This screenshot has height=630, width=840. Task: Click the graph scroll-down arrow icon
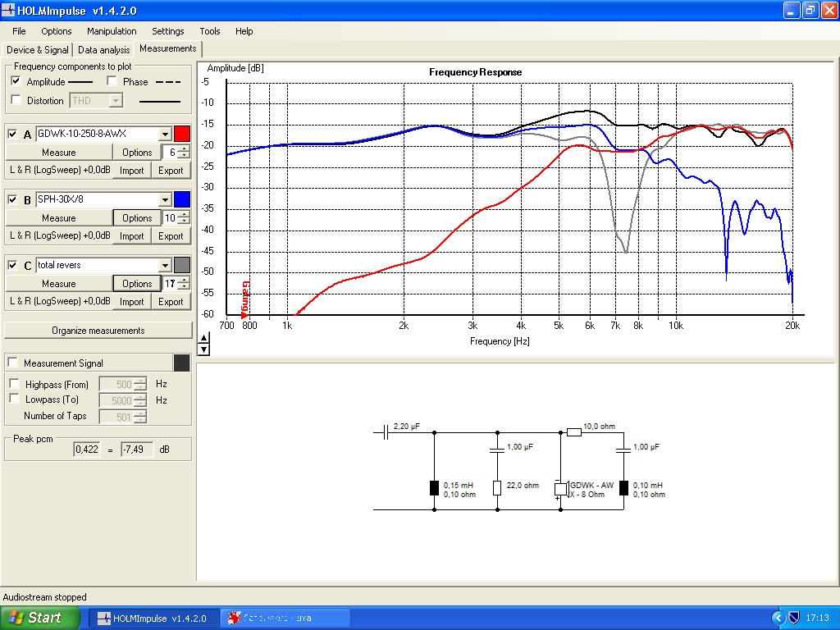click(x=203, y=349)
